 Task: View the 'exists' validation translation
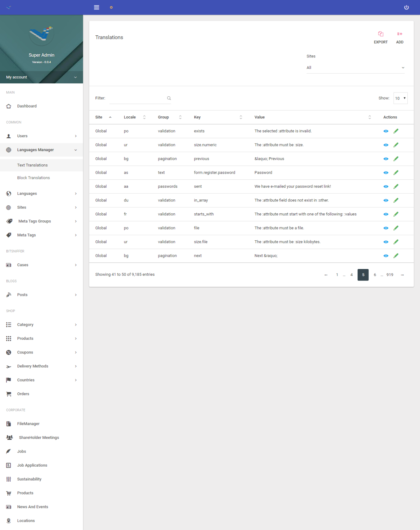pyautogui.click(x=386, y=131)
